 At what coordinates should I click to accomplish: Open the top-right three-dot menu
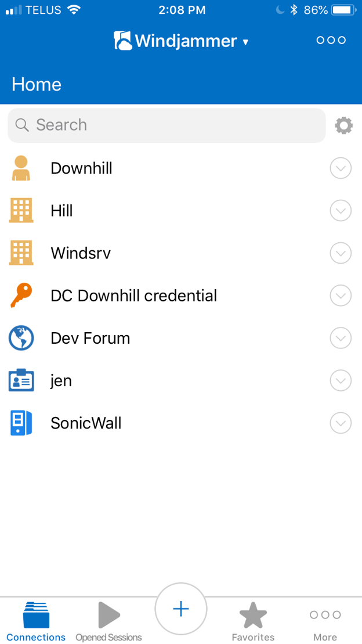point(331,40)
